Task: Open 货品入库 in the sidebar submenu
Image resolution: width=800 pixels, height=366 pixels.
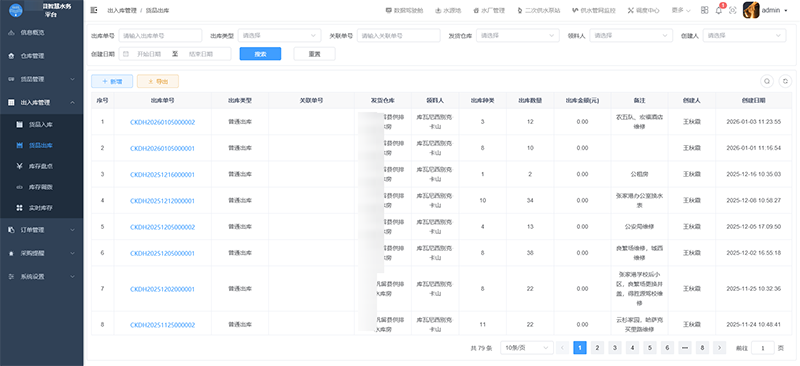Action: point(41,125)
